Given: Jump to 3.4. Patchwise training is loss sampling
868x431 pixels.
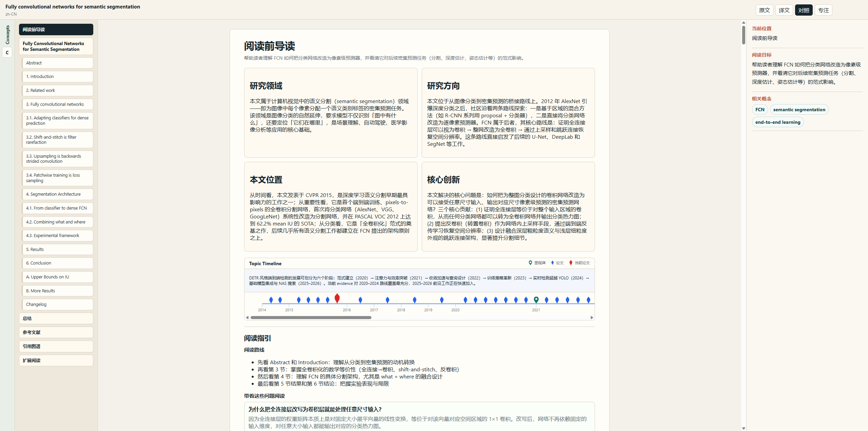Looking at the screenshot, I should tap(57, 178).
